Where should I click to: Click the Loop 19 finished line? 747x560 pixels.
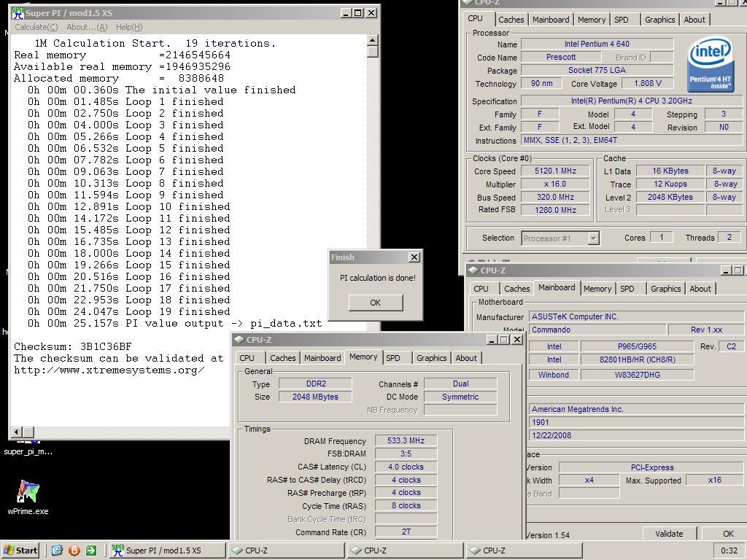tap(128, 312)
